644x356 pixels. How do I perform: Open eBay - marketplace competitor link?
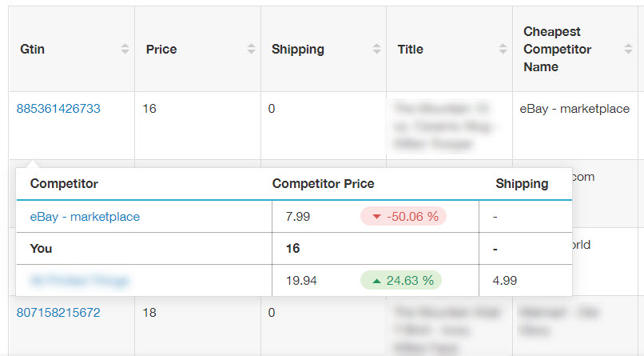(85, 217)
